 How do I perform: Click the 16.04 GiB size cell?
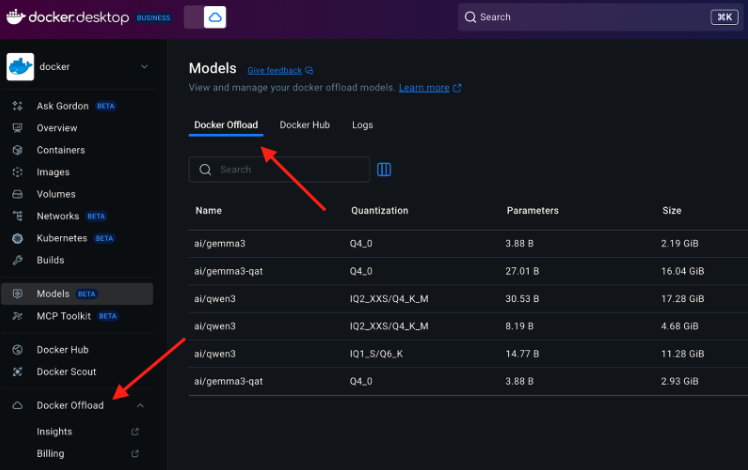tap(683, 271)
